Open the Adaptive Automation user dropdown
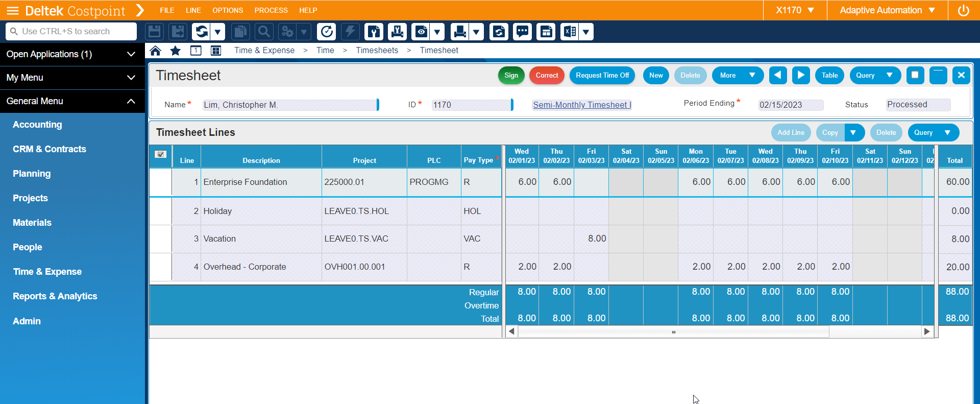 click(887, 10)
